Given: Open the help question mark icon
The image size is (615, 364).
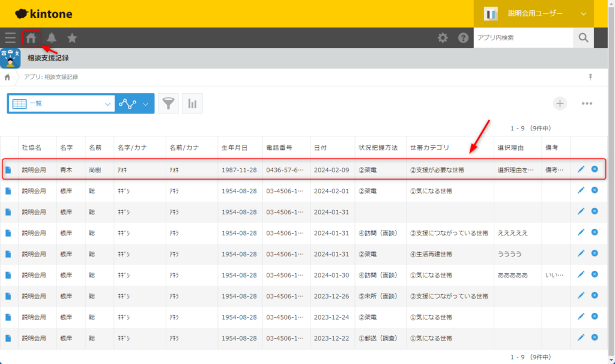Looking at the screenshot, I should coord(463,38).
